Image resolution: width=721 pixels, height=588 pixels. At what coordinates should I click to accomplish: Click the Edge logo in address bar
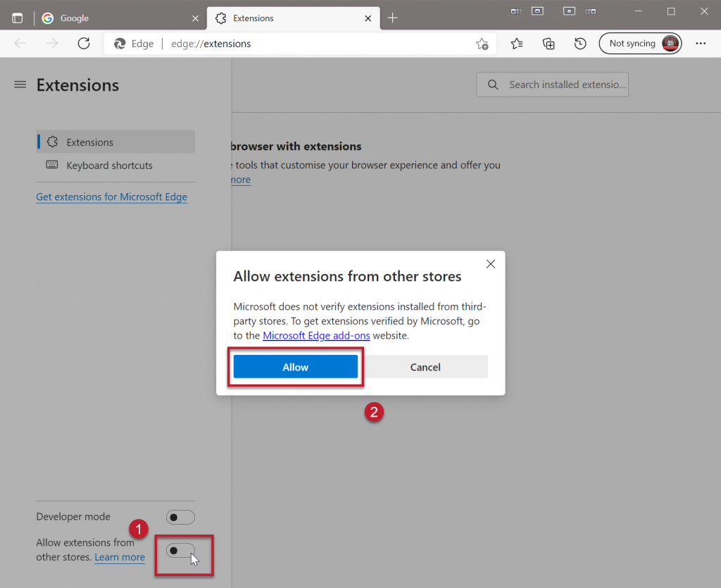(120, 44)
